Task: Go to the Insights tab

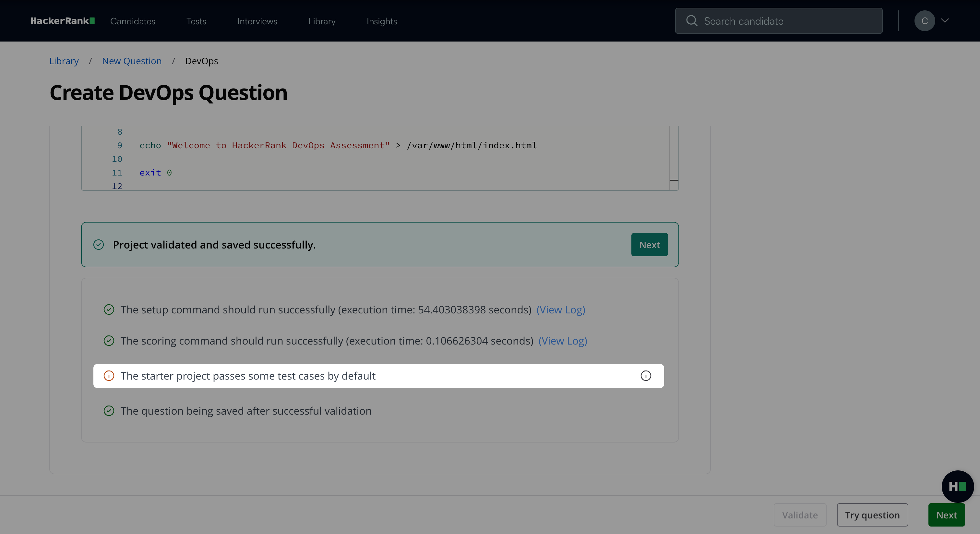Action: tap(382, 21)
